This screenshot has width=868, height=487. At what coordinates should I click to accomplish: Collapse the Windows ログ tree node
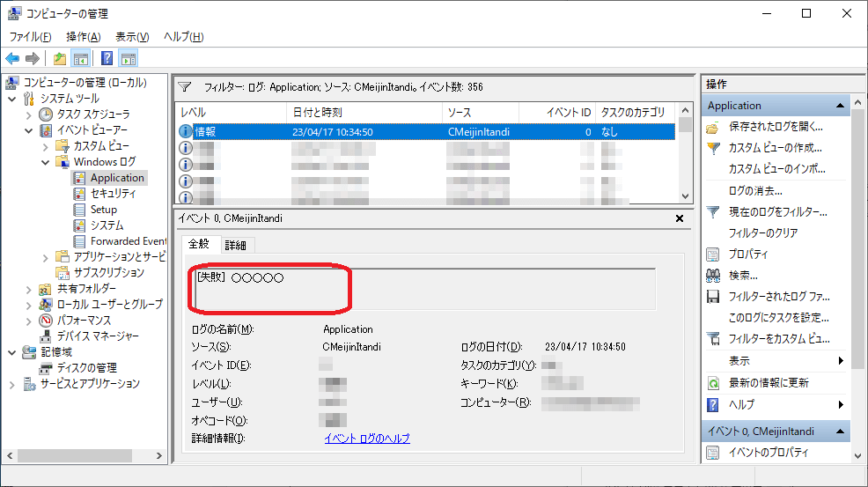click(x=46, y=162)
